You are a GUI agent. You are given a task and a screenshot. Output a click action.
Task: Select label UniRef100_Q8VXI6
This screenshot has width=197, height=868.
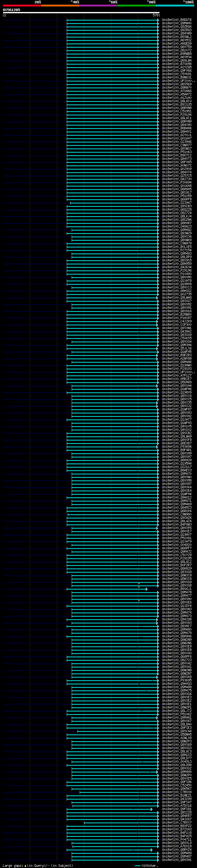(176, 396)
